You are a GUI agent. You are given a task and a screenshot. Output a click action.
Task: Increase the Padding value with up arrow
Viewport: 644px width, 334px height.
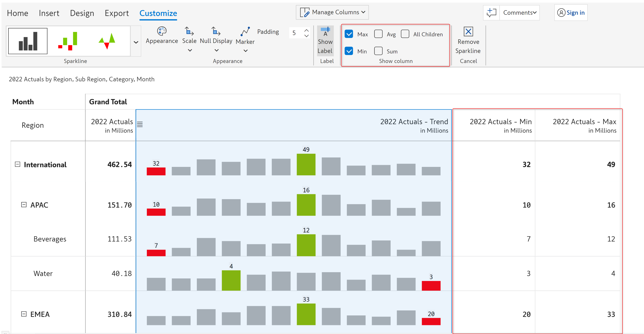click(306, 30)
